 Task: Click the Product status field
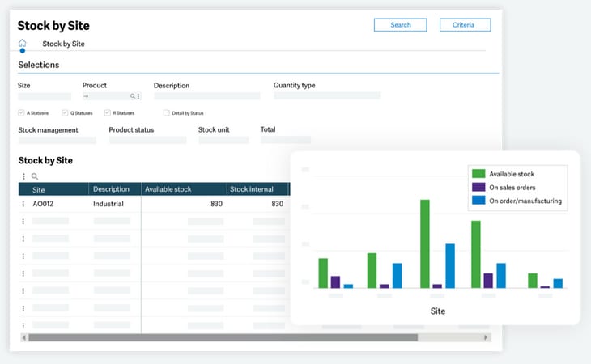coord(147,140)
